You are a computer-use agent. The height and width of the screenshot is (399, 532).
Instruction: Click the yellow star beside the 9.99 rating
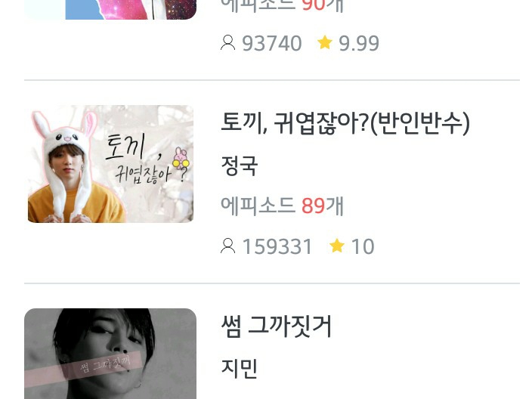click(x=325, y=43)
